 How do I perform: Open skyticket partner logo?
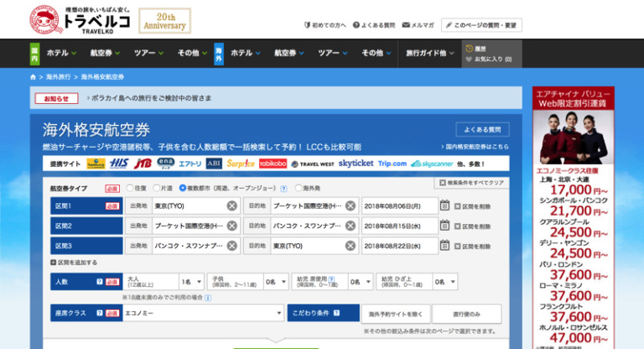point(356,164)
